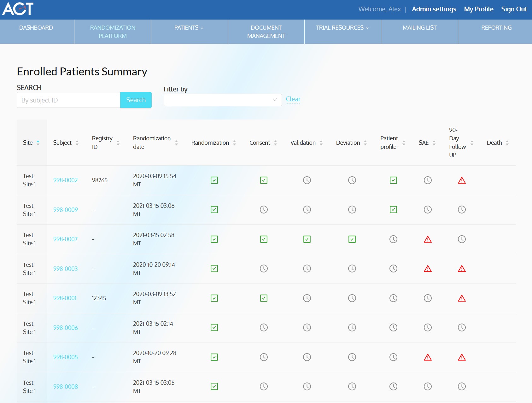Sort by Patient profile column header
Image resolution: width=532 pixels, height=403 pixels.
click(x=404, y=143)
